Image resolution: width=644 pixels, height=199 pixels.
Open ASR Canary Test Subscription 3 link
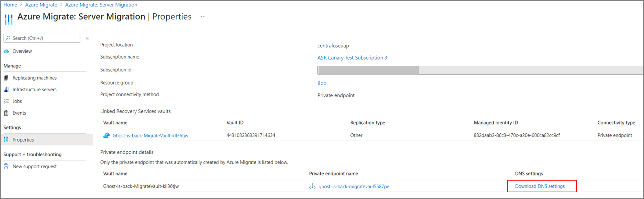(x=352, y=58)
